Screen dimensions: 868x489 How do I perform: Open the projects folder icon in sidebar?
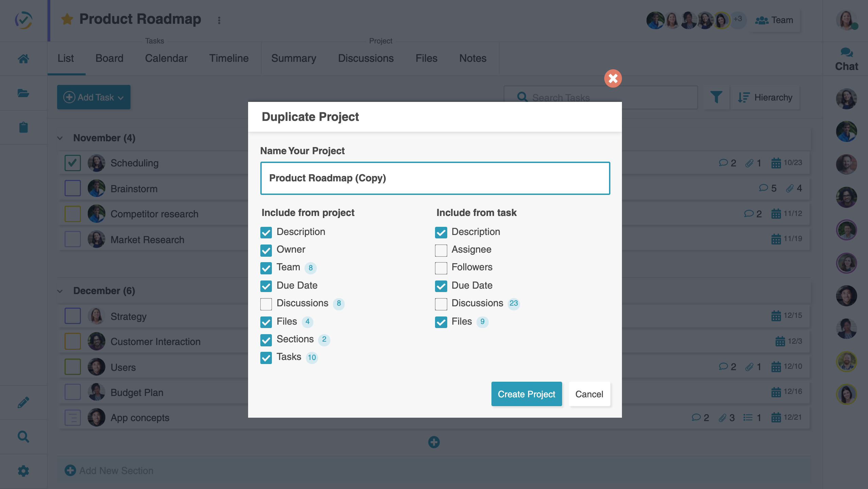coord(23,93)
